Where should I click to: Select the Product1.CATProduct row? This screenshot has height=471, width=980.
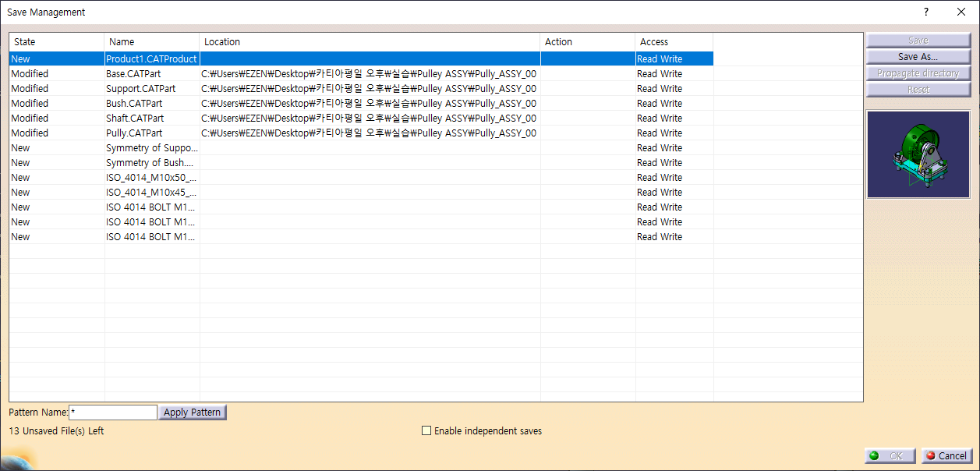click(x=361, y=58)
